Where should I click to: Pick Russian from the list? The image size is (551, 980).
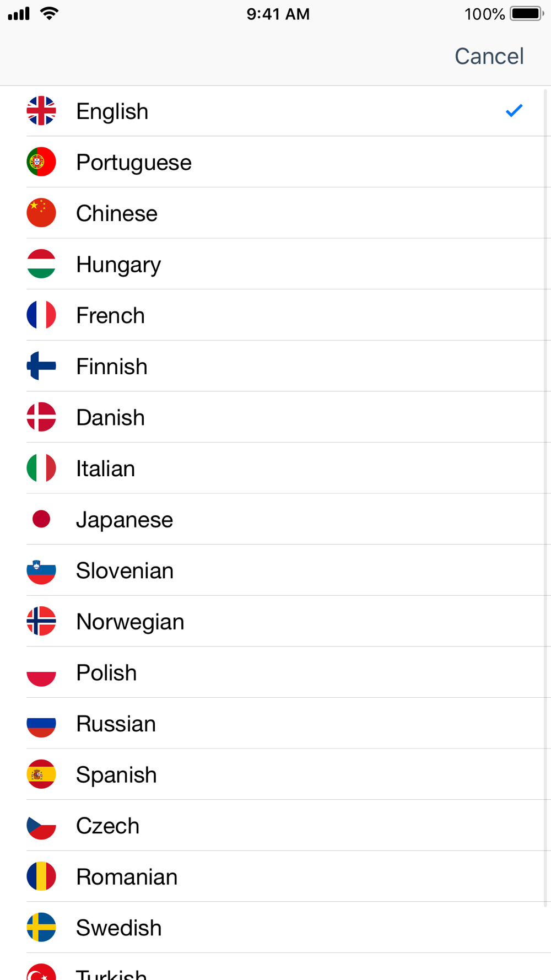click(x=116, y=724)
